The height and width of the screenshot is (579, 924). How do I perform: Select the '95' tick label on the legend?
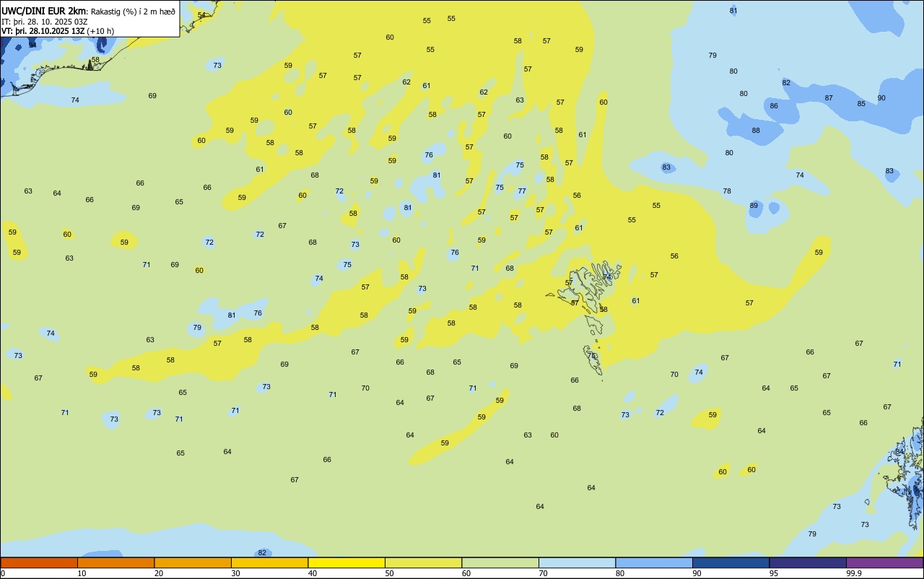coord(774,573)
